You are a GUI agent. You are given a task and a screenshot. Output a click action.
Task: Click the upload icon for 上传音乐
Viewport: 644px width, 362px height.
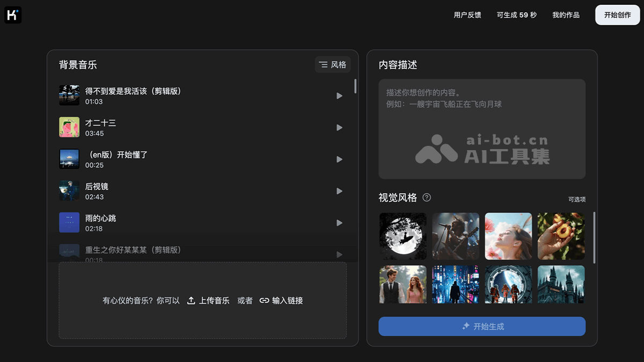pos(191,301)
